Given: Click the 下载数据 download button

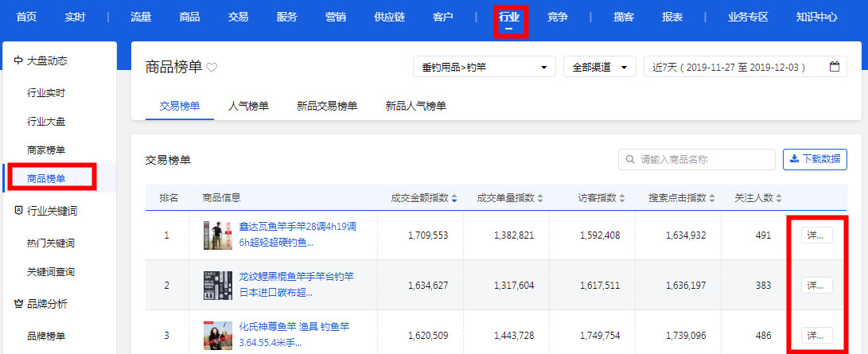Looking at the screenshot, I should [x=815, y=159].
